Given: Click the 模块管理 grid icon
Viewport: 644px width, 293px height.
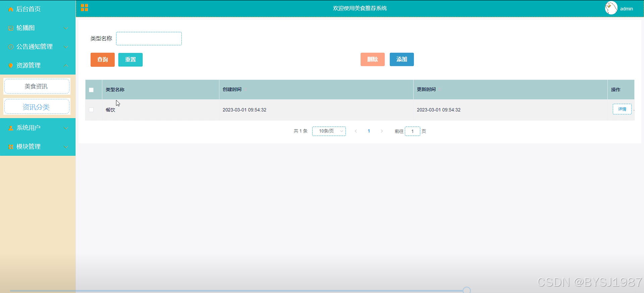Looking at the screenshot, I should (x=11, y=147).
